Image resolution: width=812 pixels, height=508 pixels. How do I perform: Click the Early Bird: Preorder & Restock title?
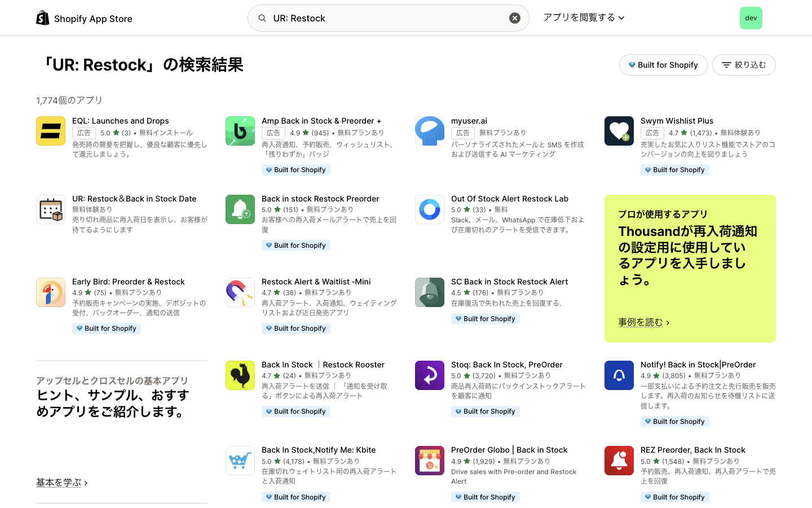[x=129, y=282]
